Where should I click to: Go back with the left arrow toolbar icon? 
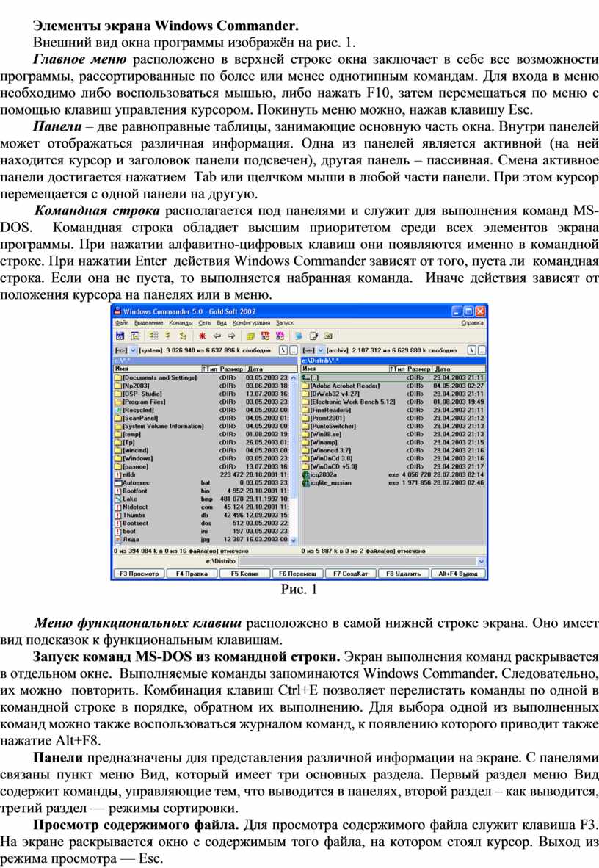pos(217,336)
